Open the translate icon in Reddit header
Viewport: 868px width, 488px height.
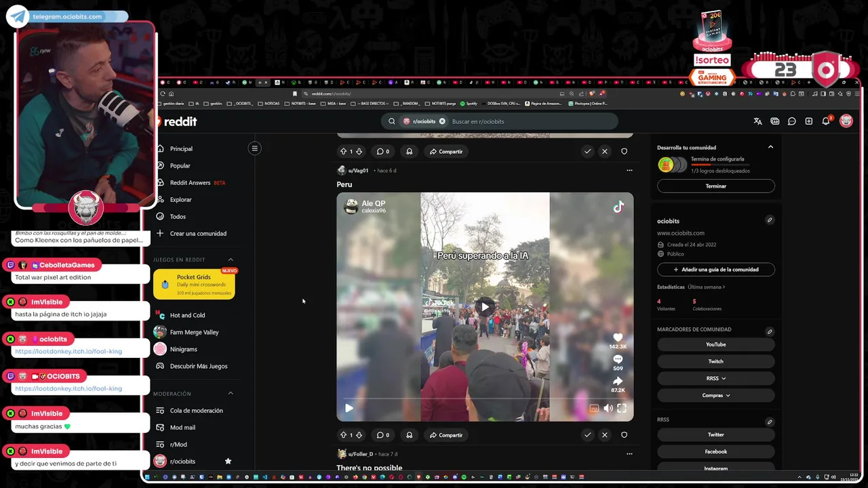[757, 121]
